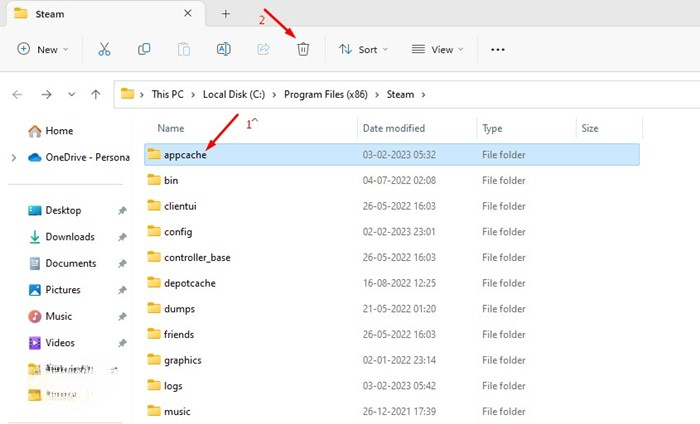
Task: Click the folder icon of config row
Action: 154,231
